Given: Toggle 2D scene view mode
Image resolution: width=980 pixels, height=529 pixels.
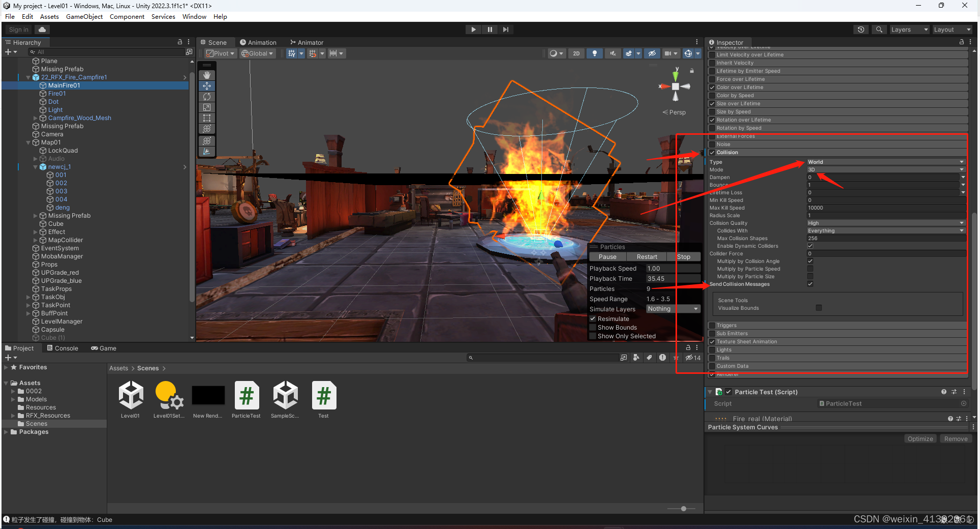Looking at the screenshot, I should click(576, 53).
